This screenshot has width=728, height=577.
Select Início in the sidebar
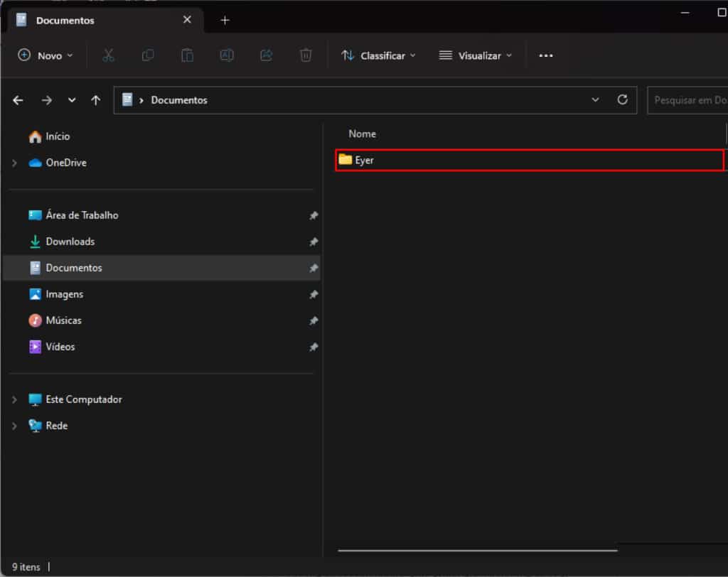pos(58,136)
